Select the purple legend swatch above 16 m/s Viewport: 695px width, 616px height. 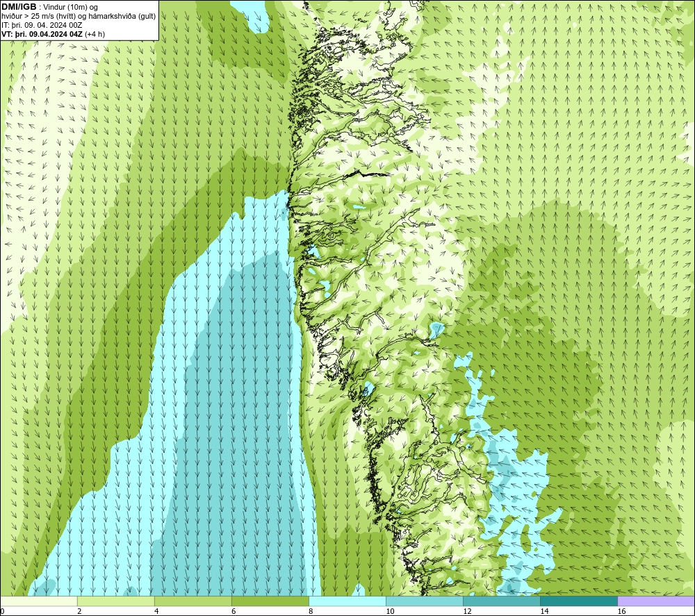[656, 601]
